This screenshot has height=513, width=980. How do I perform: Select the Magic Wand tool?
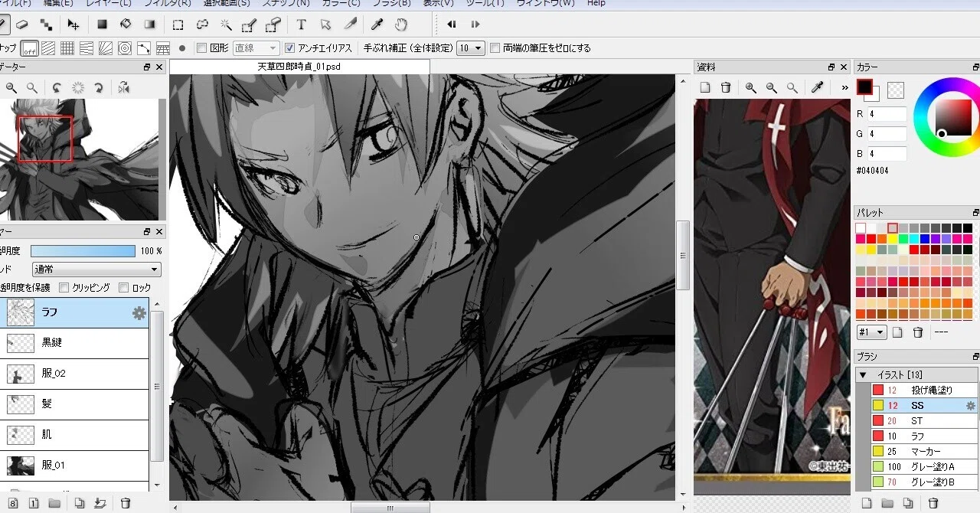point(226,25)
